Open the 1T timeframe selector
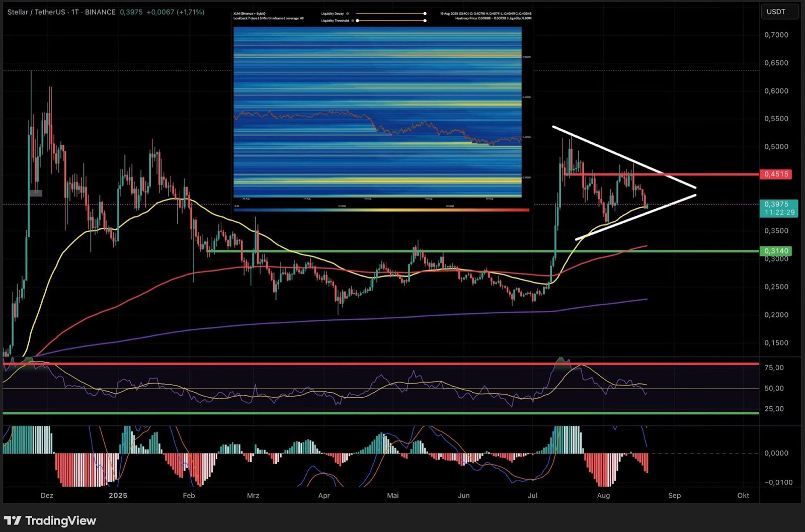805x532 pixels. [75, 12]
